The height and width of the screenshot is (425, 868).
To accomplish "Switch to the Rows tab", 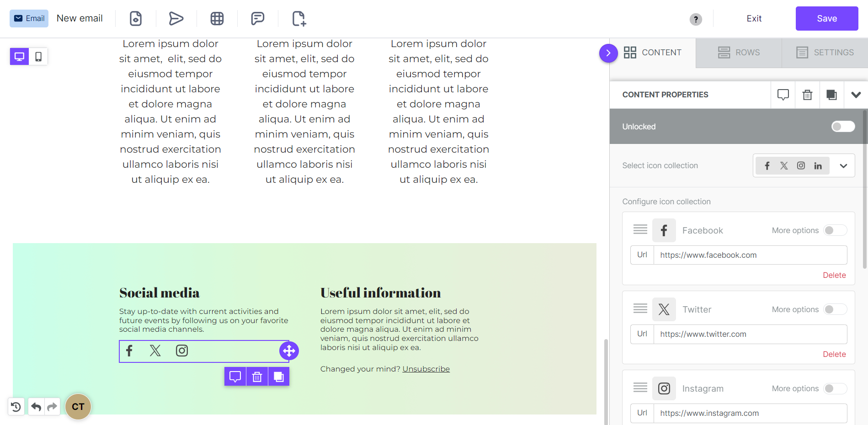I will coord(739,53).
